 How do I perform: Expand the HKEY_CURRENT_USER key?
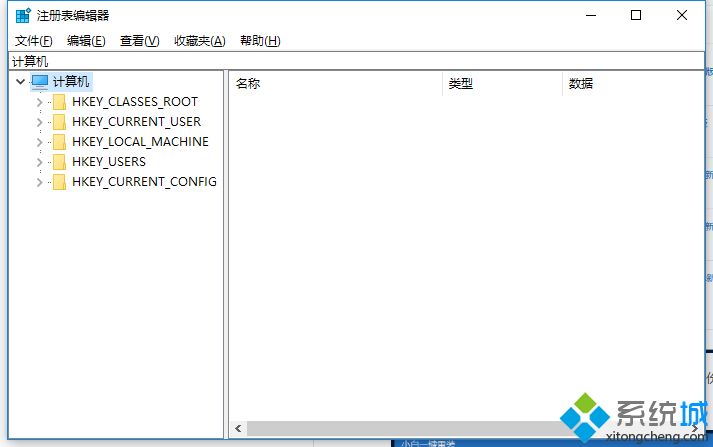40,122
